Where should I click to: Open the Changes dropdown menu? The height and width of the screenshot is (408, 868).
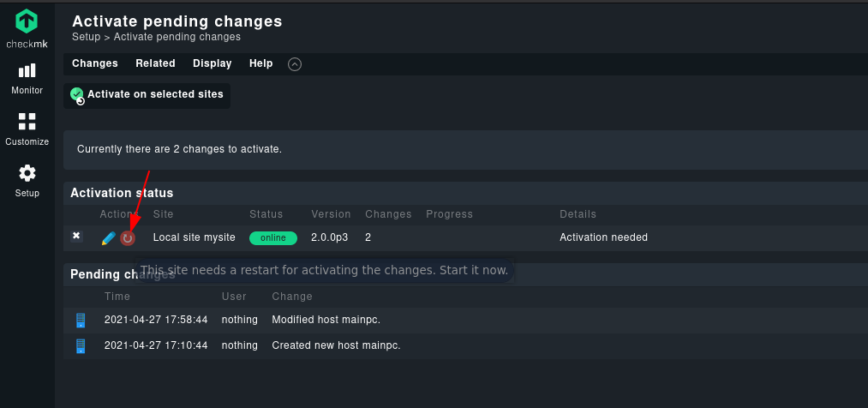(94, 63)
